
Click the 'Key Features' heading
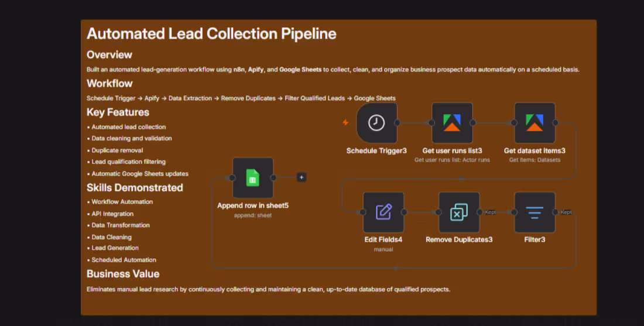click(118, 112)
